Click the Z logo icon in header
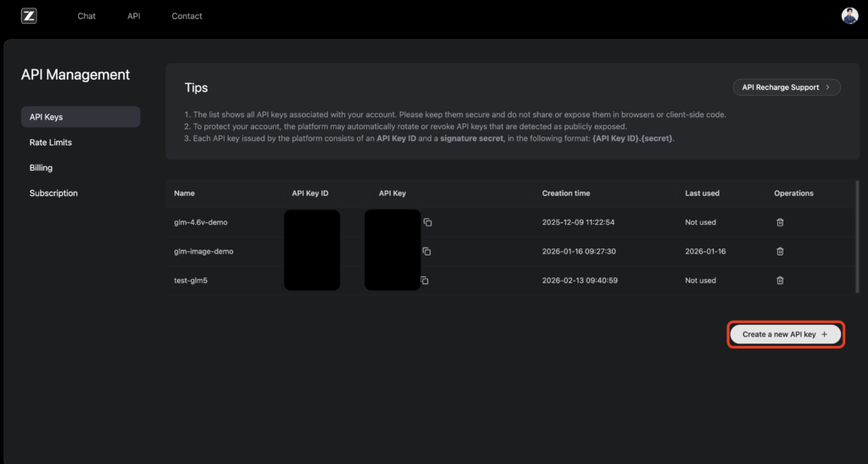 pyautogui.click(x=29, y=16)
